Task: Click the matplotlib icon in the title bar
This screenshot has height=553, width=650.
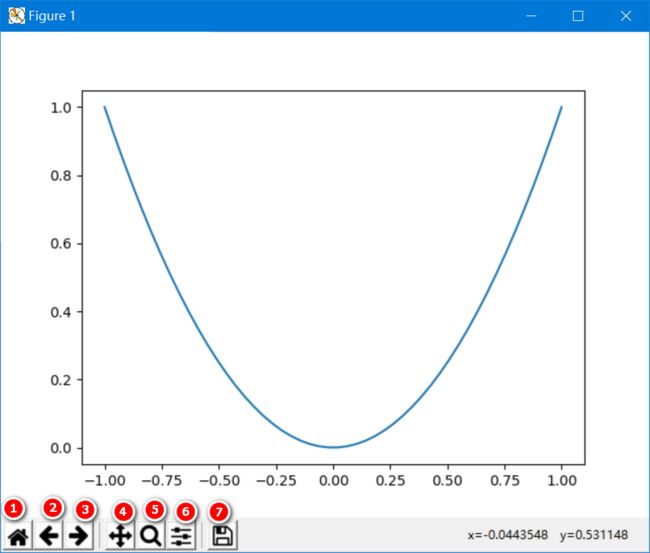Action: [x=17, y=16]
